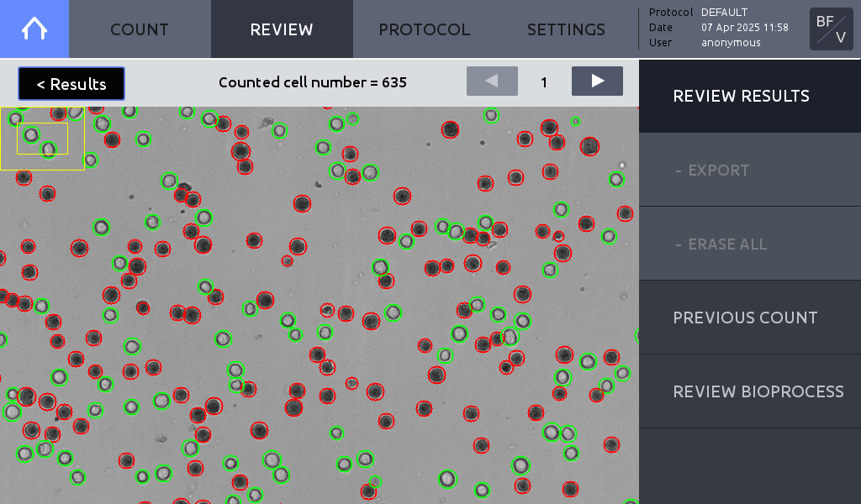
Task: Choose the EXPORT option
Action: click(x=750, y=170)
